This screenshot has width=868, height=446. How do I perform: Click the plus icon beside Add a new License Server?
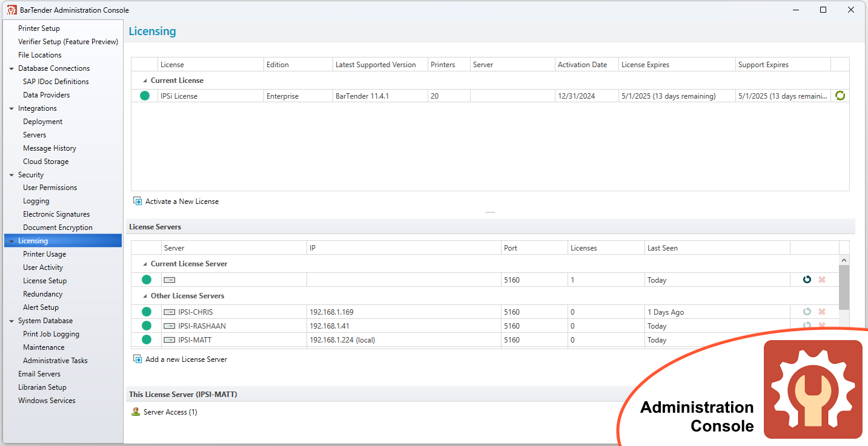coord(137,359)
